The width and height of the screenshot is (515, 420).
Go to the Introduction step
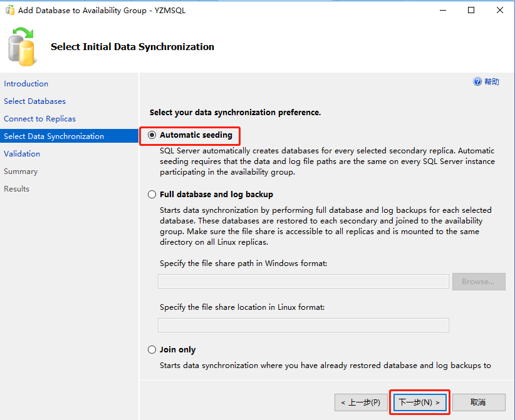click(26, 84)
